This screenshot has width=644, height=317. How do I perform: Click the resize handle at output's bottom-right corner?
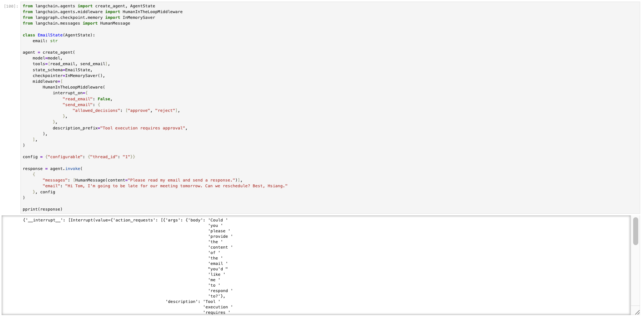click(x=637, y=312)
